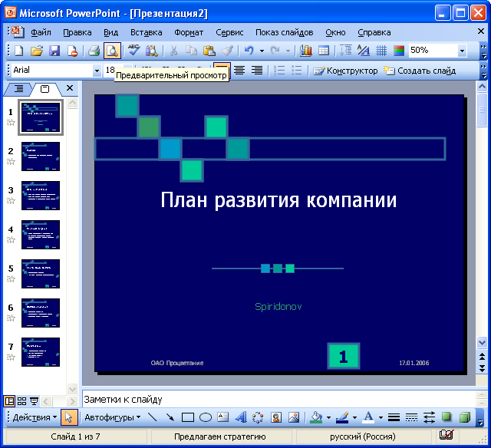Select the Oval drawing tool

(x=206, y=417)
